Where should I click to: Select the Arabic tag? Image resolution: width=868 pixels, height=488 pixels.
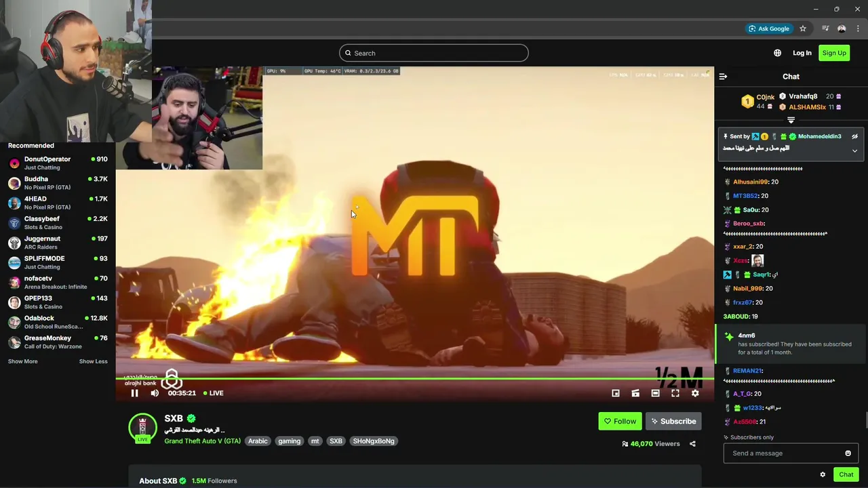click(258, 441)
